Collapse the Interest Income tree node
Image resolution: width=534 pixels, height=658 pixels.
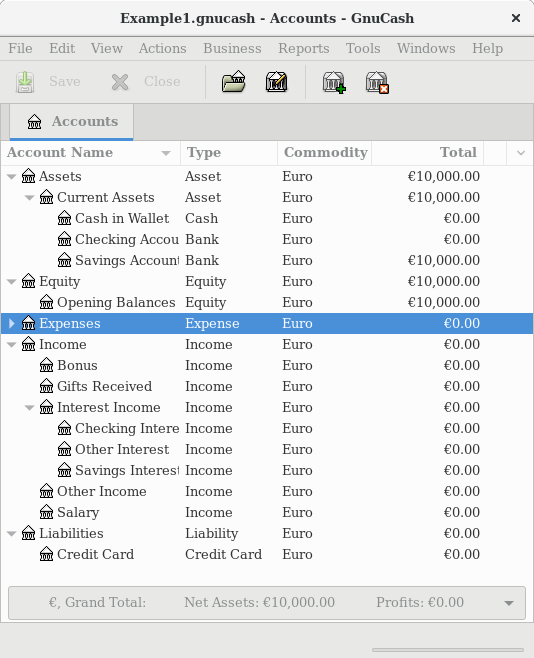coord(29,407)
